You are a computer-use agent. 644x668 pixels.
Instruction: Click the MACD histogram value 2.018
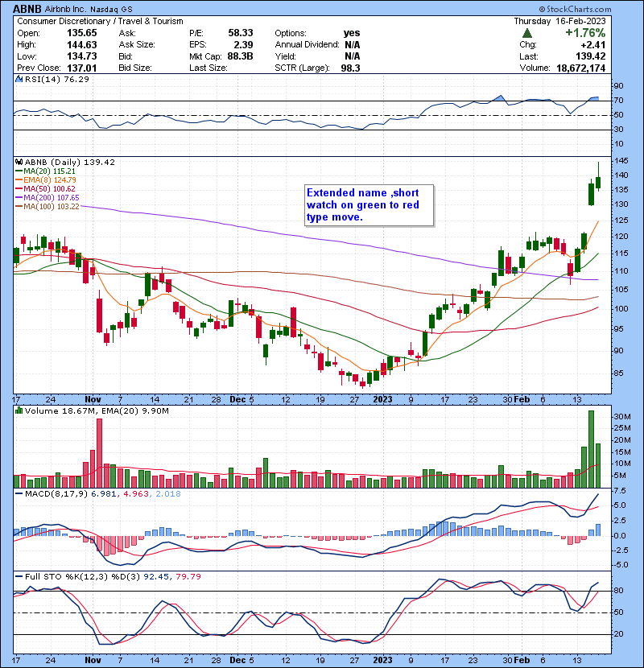[x=168, y=494]
